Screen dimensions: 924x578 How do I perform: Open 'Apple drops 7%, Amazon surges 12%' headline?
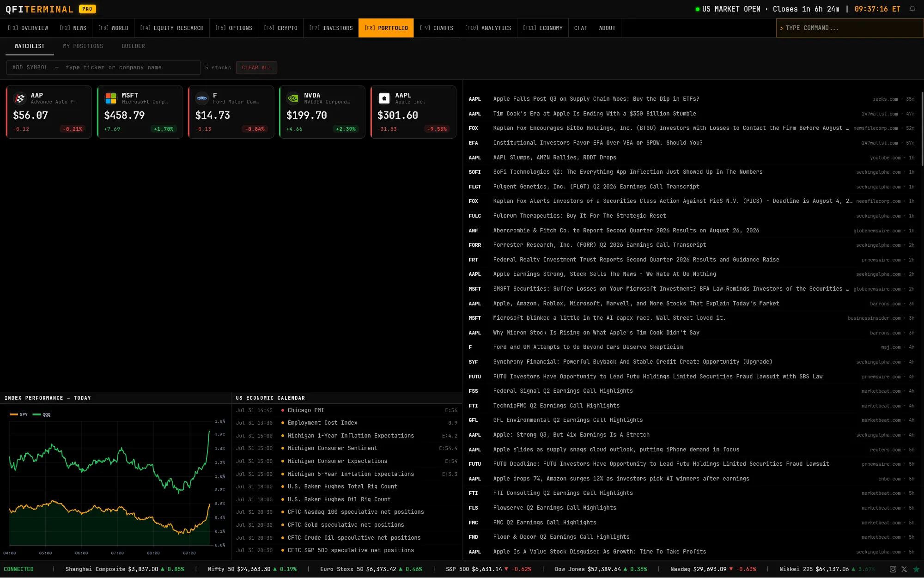621,479
